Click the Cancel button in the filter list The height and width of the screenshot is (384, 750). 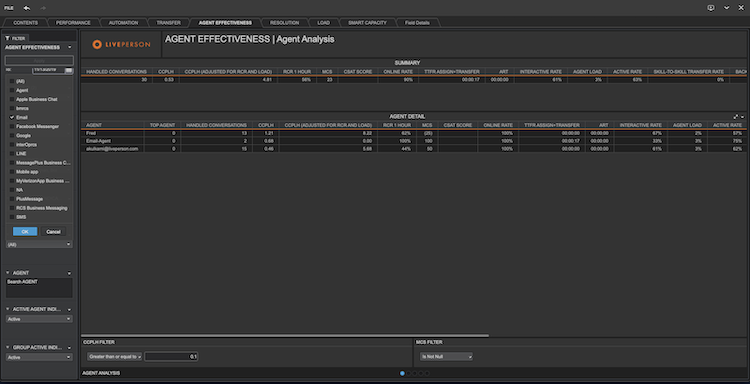[x=54, y=231]
